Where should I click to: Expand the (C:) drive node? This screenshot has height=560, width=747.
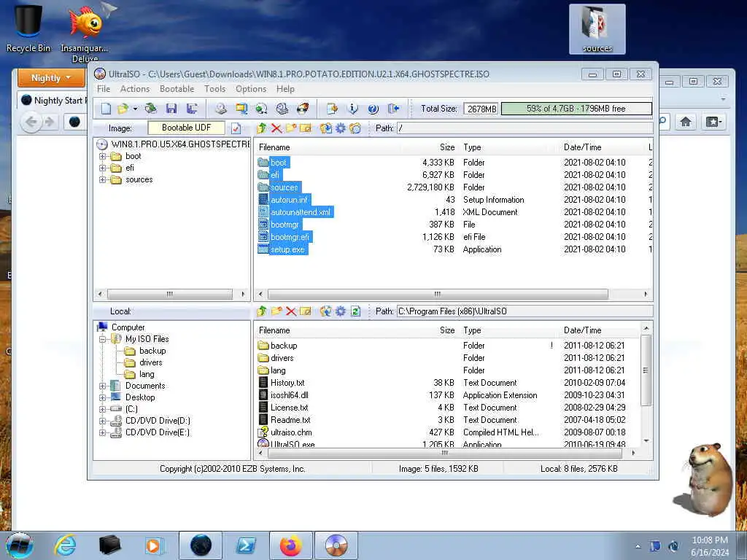102,409
